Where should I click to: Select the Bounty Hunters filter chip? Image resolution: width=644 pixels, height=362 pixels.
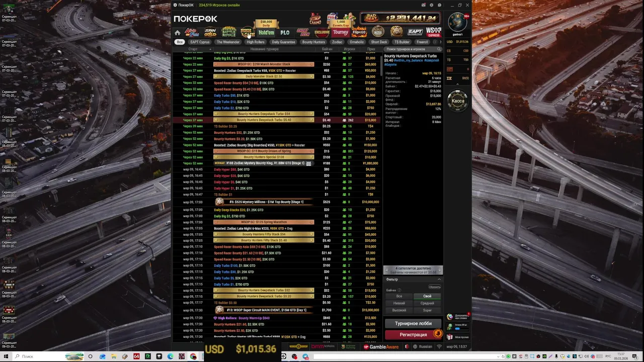313,42
